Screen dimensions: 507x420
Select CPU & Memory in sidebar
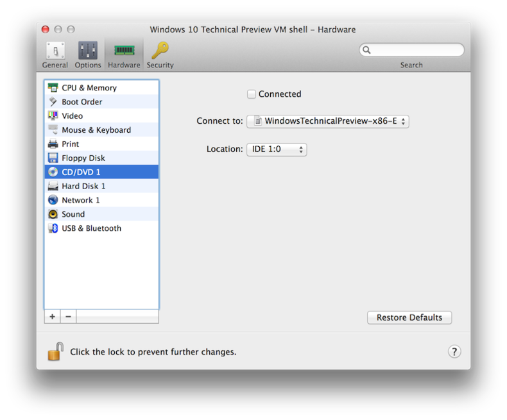click(x=89, y=88)
